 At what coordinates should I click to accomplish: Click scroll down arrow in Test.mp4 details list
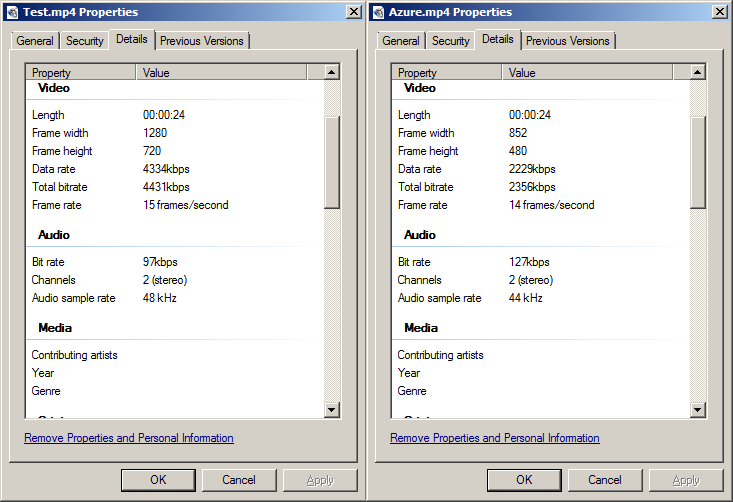coord(331,410)
